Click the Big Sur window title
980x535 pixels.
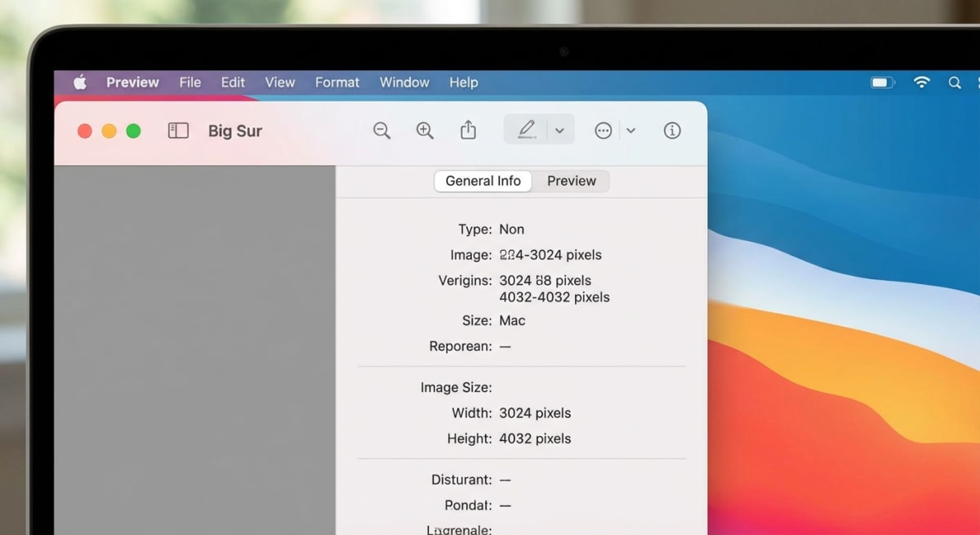[x=235, y=131]
